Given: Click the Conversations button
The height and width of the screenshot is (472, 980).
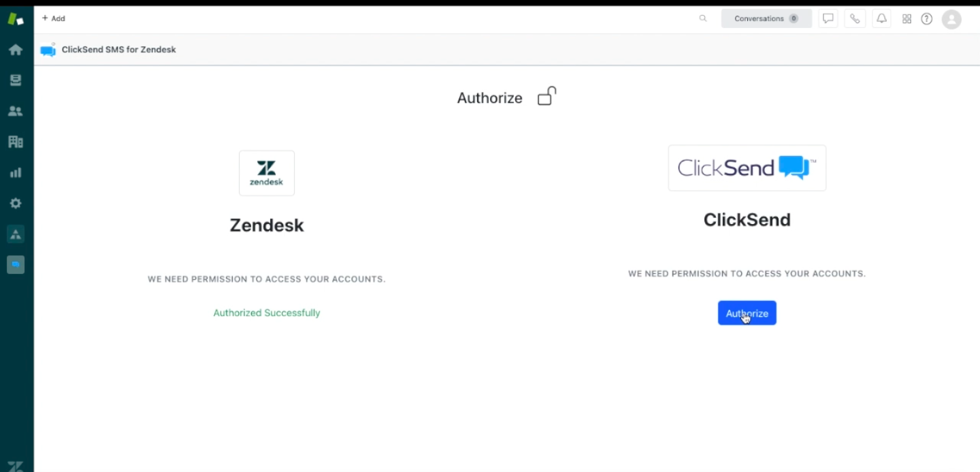Looking at the screenshot, I should click(766, 18).
